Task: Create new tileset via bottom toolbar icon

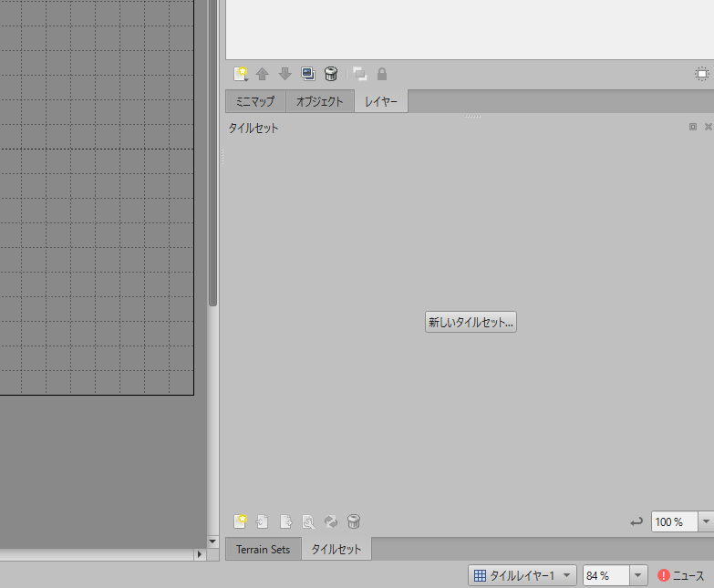Action: pos(241,521)
